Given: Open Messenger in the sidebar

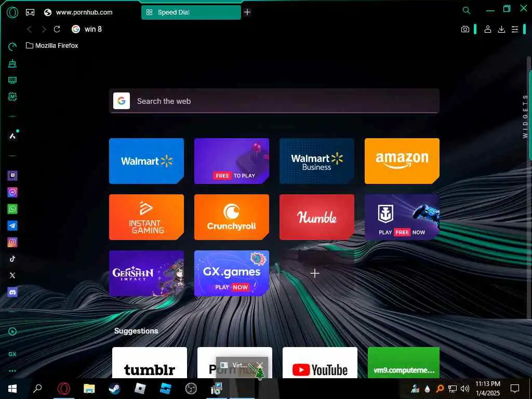Looking at the screenshot, I should point(12,192).
